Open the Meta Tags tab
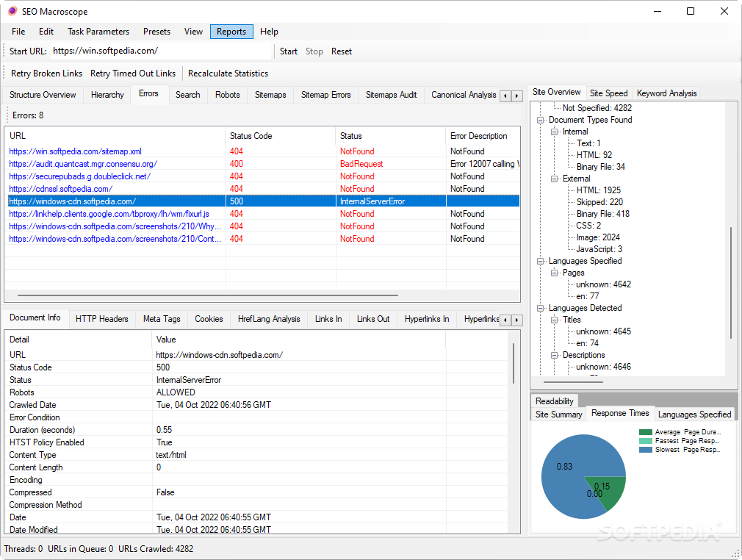 pos(162,319)
